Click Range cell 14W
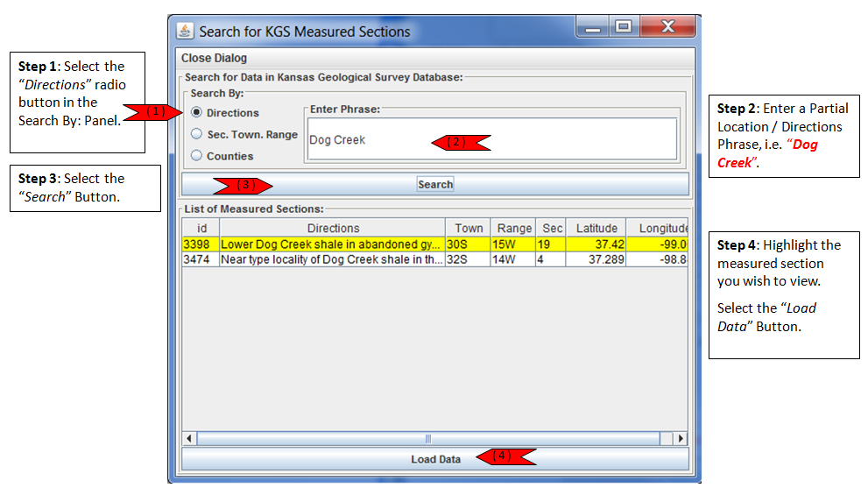 click(513, 259)
